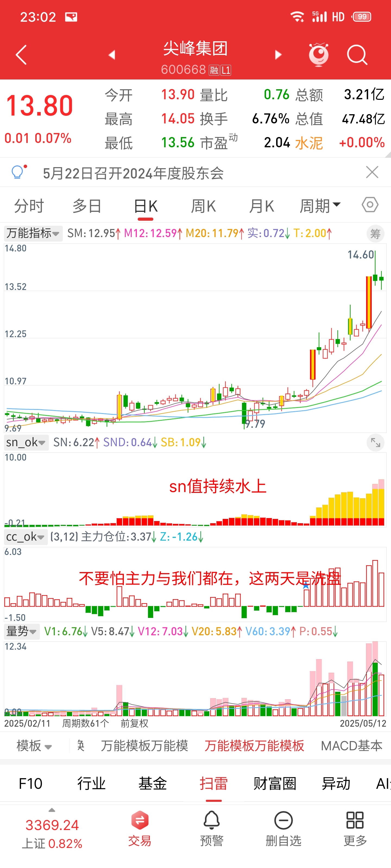Tap 总值 47.48亿 value
391x868 pixels.
point(363,119)
